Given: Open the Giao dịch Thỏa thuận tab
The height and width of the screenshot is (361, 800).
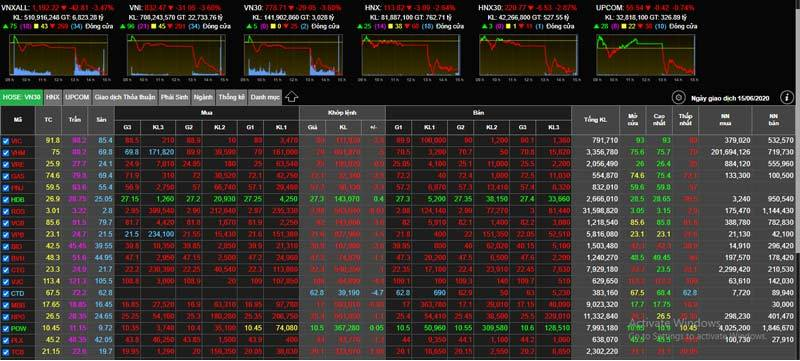Looking at the screenshot, I should (x=125, y=97).
